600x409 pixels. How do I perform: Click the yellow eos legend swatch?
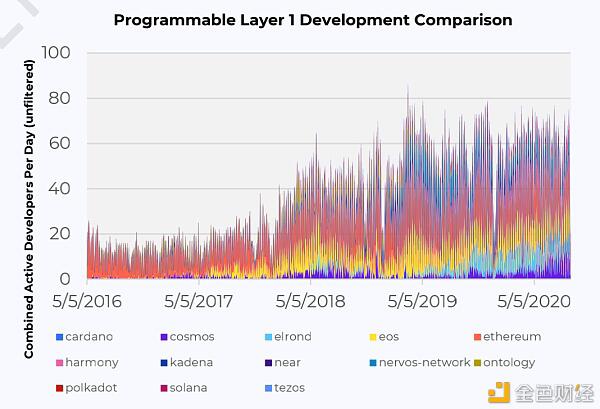pyautogui.click(x=373, y=337)
